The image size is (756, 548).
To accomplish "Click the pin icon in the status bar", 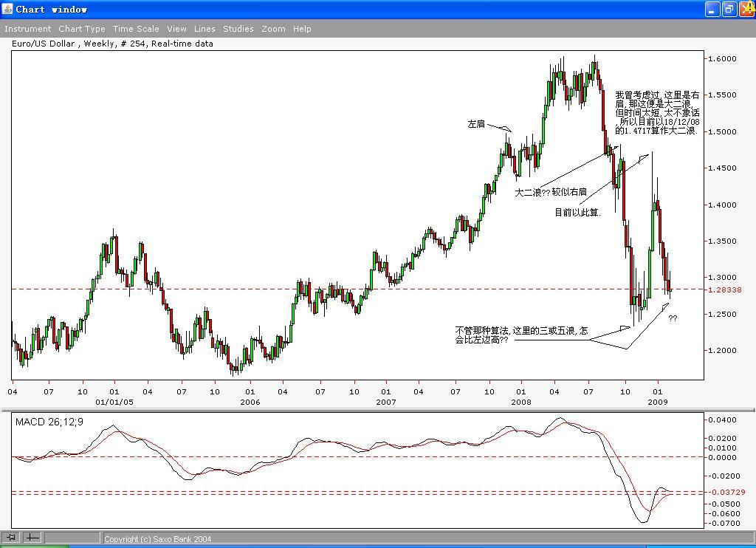I will click(x=11, y=537).
